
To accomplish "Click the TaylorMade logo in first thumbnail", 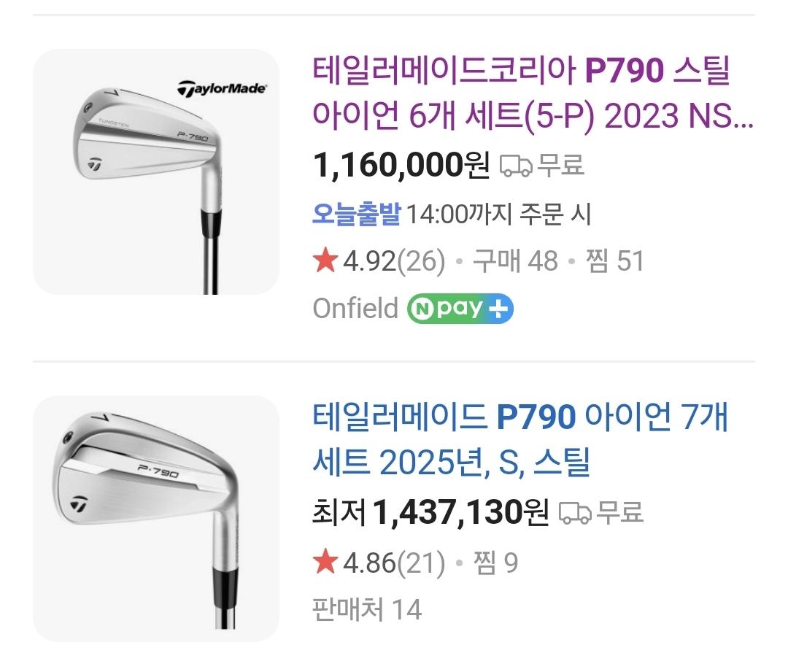I will coord(222,89).
